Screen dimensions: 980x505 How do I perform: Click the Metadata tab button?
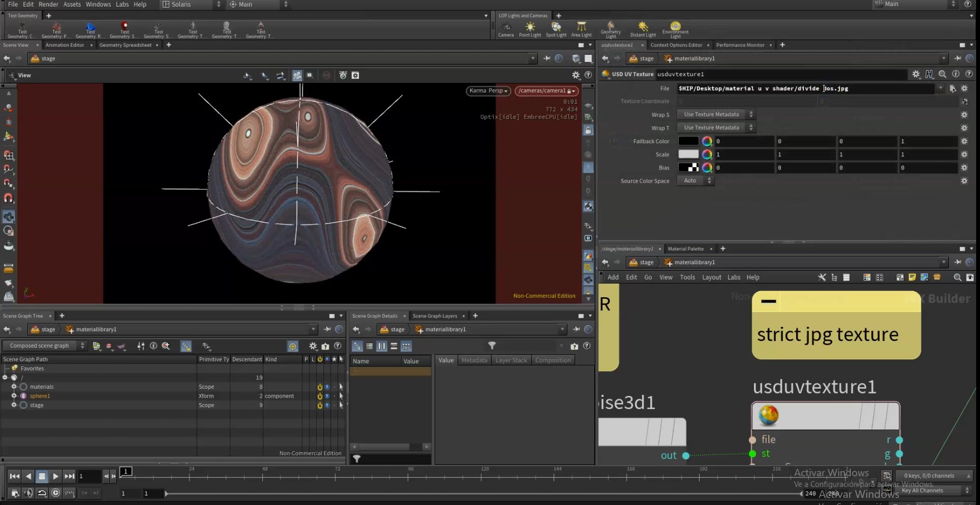click(474, 360)
